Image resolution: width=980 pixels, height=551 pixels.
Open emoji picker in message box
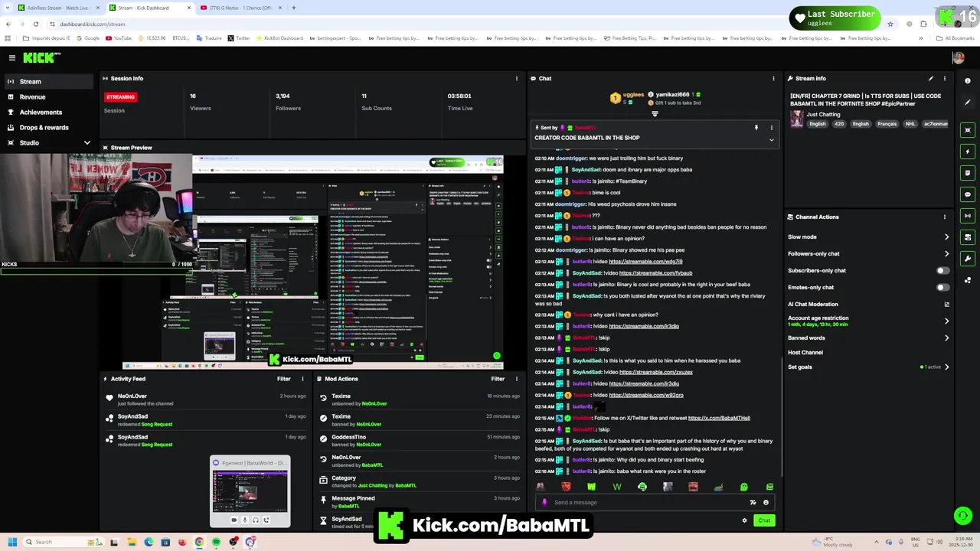point(766,503)
